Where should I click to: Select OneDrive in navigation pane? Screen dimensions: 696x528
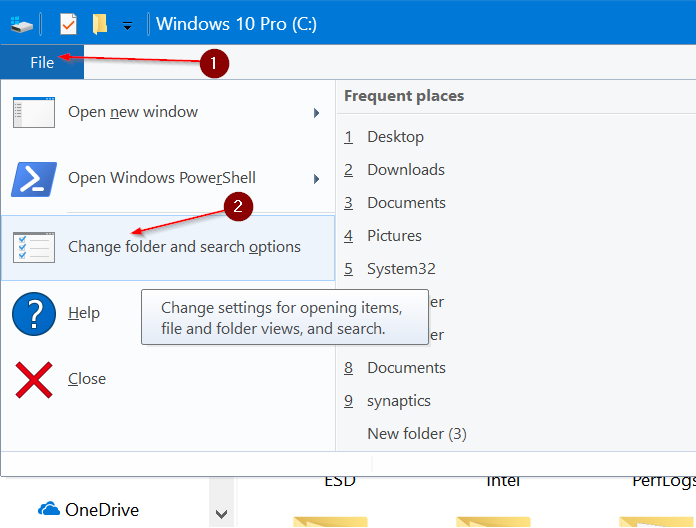102,510
